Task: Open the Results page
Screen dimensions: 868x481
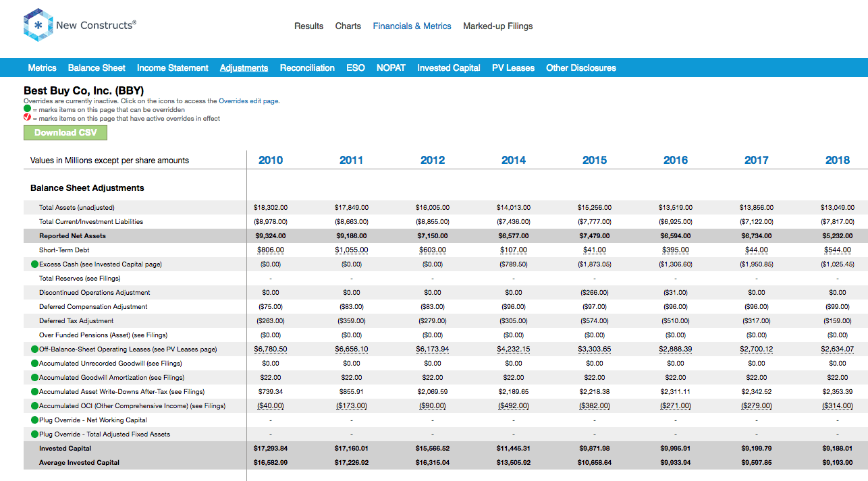Action: click(x=308, y=26)
